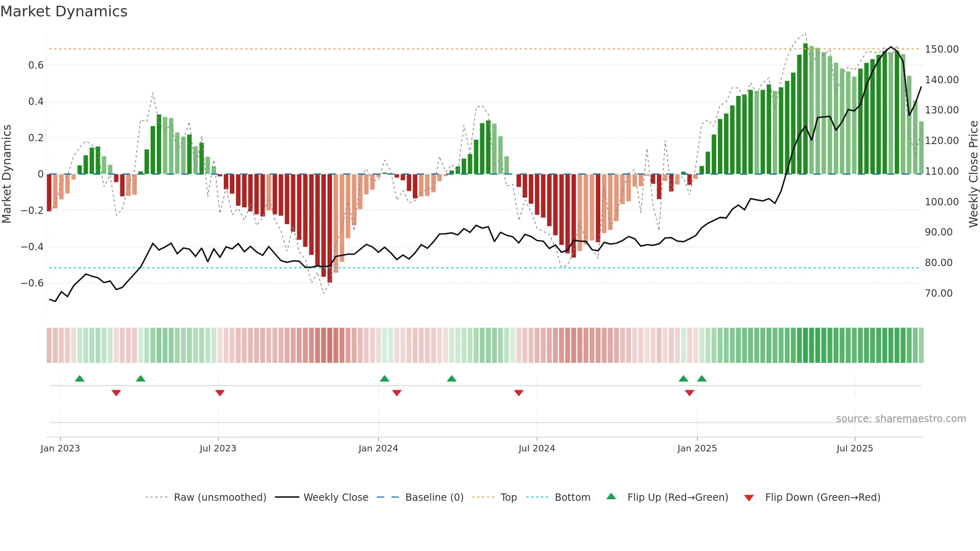Click the Jan 2023 x-axis label
This screenshot has height=551, width=980.
(60, 448)
